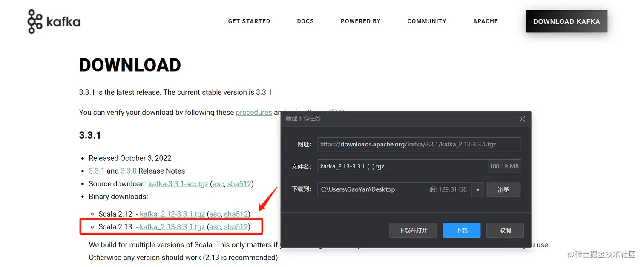Open the APACHE menu item
This screenshot has height=267, width=644.
pyautogui.click(x=486, y=21)
